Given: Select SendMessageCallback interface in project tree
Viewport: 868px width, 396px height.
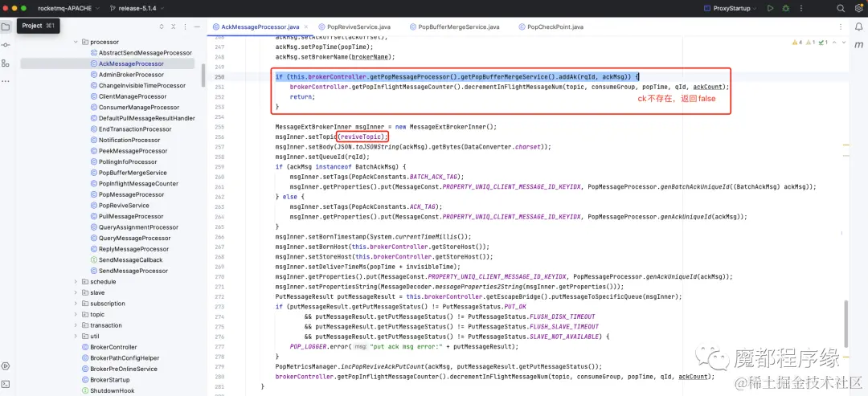Looking at the screenshot, I should (131, 260).
